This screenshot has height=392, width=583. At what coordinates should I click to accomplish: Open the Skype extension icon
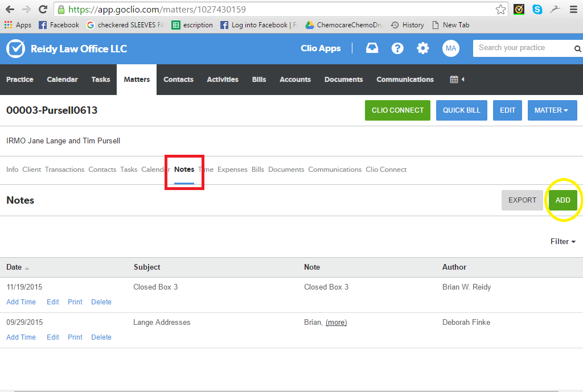537,9
